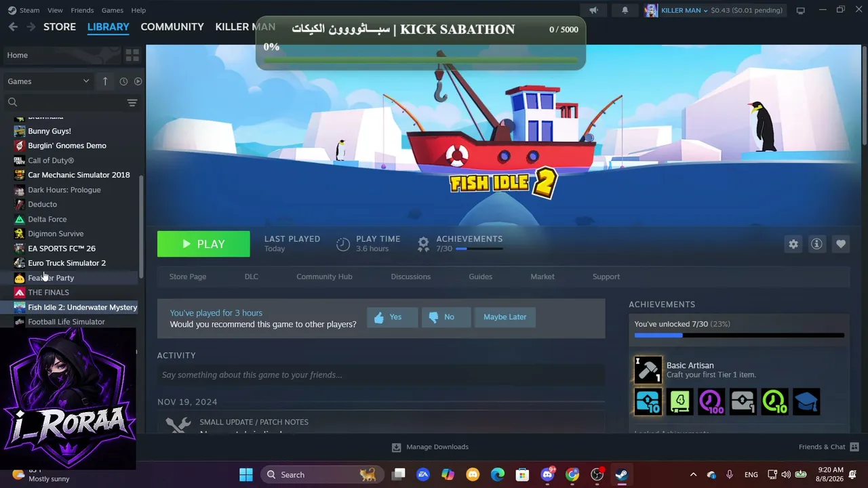Switch library to grid collections view
The width and height of the screenshot is (868, 488).
(x=132, y=55)
